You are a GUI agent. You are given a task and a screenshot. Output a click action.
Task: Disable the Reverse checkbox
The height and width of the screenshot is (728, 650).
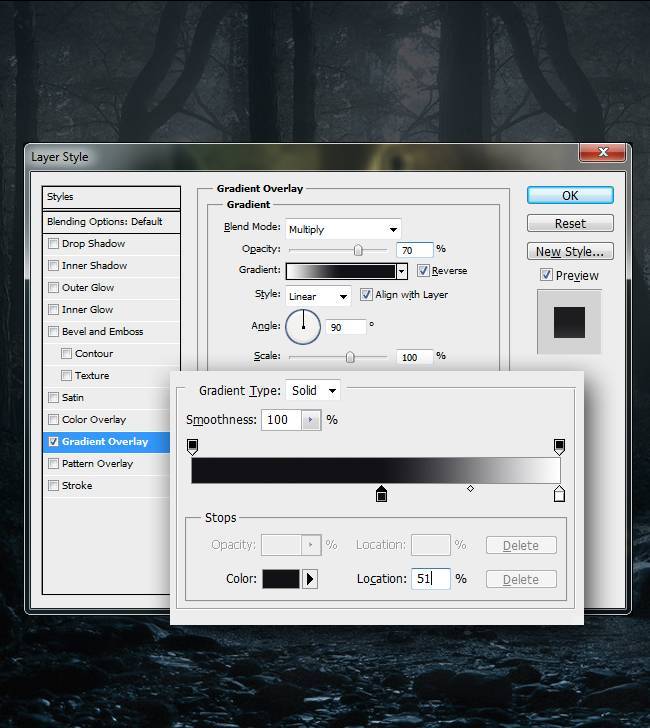pyautogui.click(x=423, y=271)
